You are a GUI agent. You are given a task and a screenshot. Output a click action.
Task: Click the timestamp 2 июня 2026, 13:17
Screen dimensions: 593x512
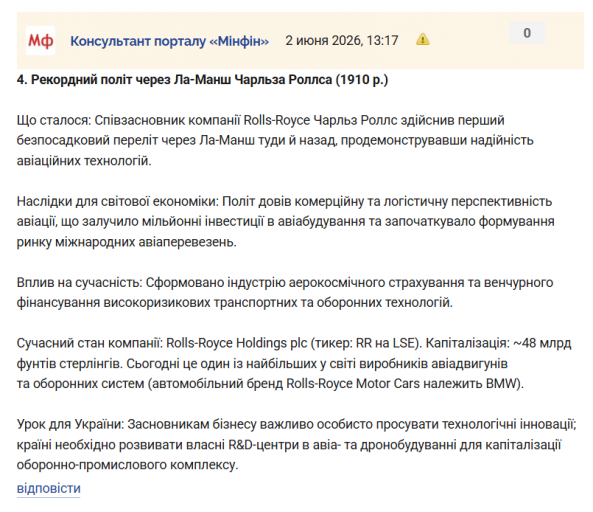[342, 40]
